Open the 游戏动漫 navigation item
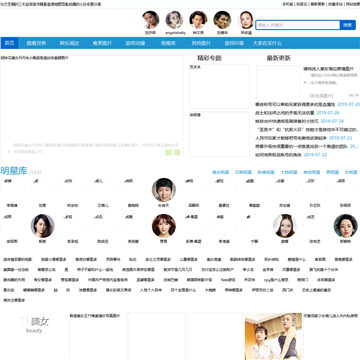The width and height of the screenshot is (360, 360). click(135, 43)
